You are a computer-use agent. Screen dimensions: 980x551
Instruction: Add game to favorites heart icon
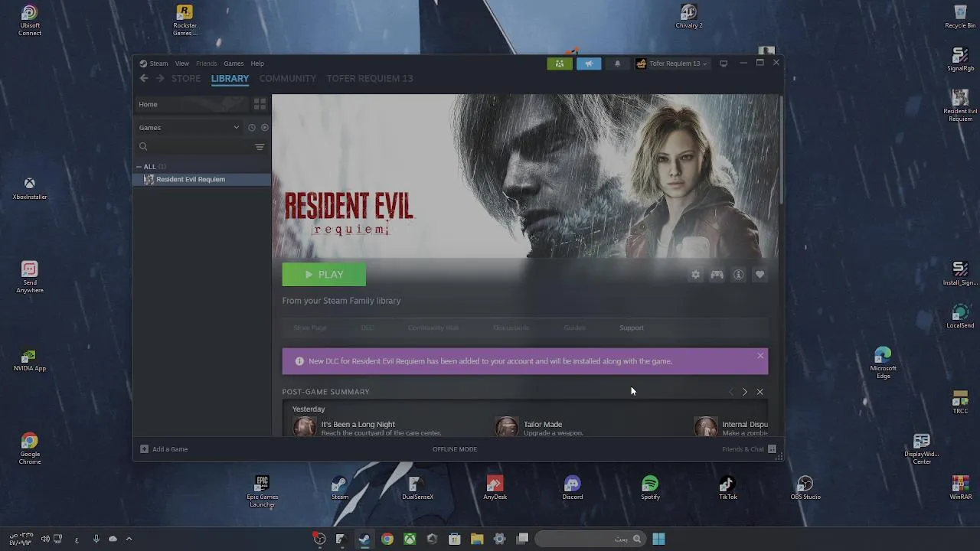click(759, 275)
